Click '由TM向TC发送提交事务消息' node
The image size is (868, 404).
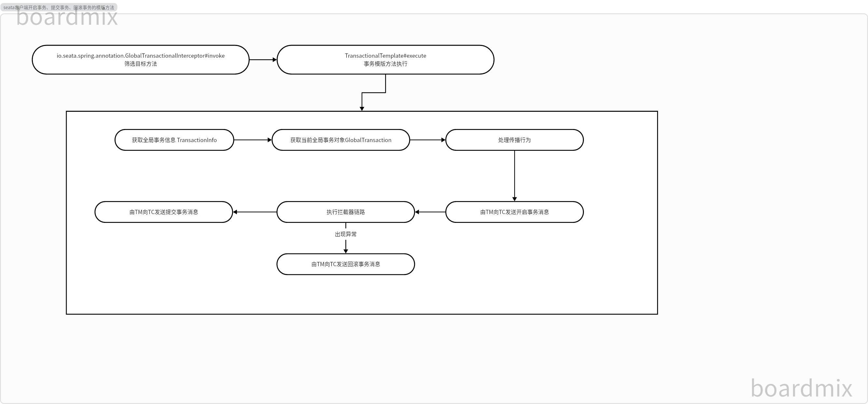161,212
